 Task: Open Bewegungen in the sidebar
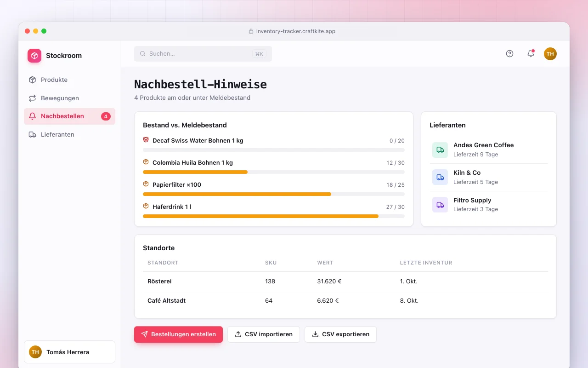[x=69, y=98]
